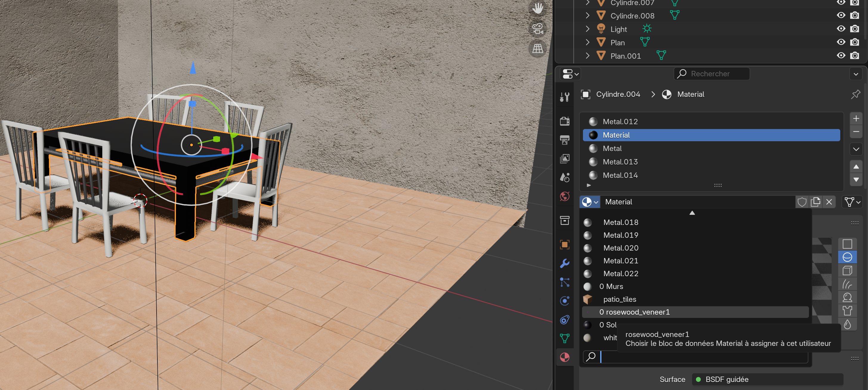The height and width of the screenshot is (390, 868).
Task: Open the Modifiers wrench tab
Action: click(564, 263)
